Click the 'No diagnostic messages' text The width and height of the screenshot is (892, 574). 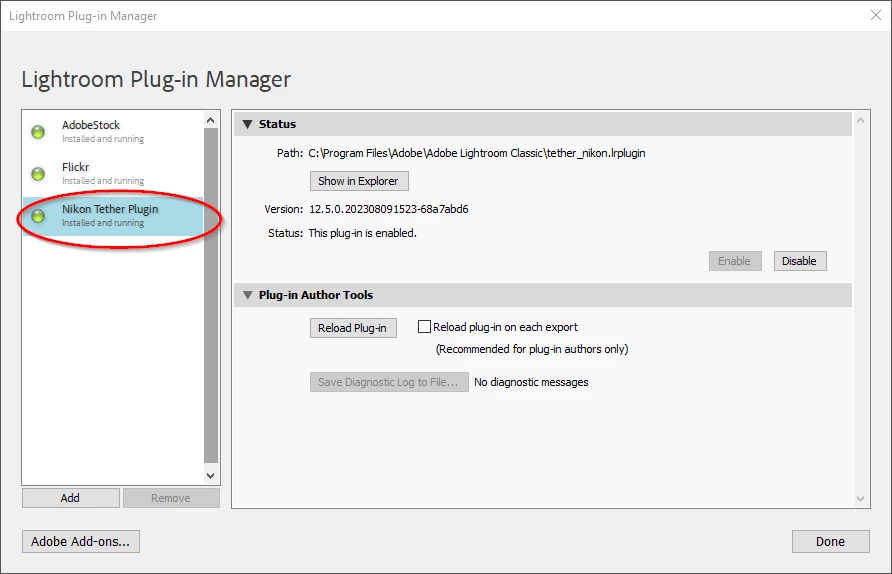(531, 382)
